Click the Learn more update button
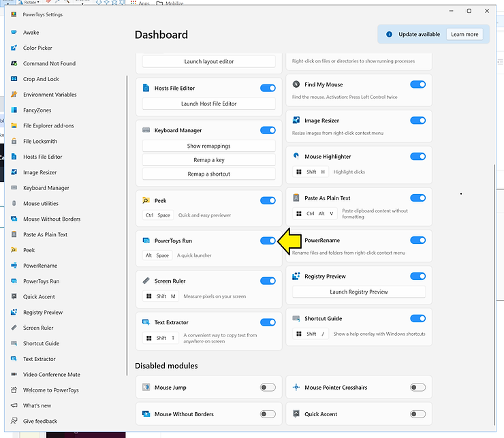 pyautogui.click(x=464, y=34)
